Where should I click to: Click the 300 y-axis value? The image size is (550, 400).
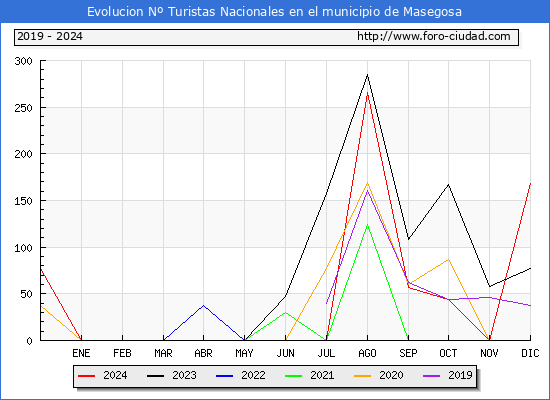(x=24, y=61)
